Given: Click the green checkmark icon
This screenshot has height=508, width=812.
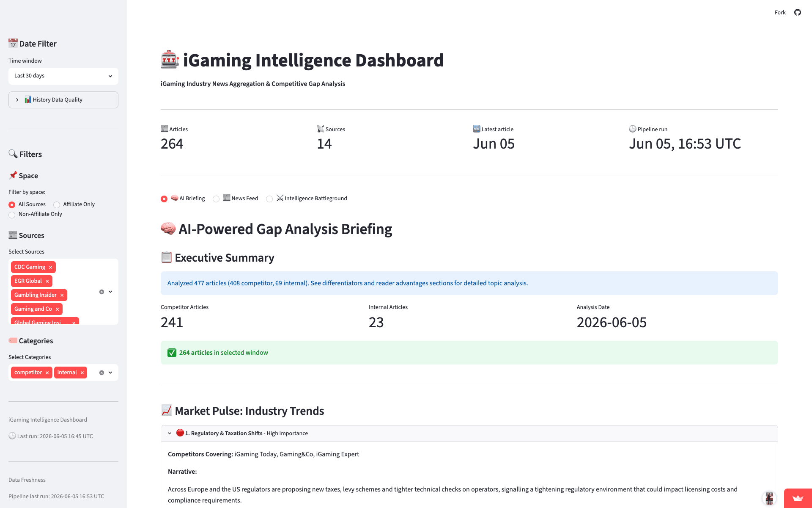Looking at the screenshot, I should (x=172, y=353).
